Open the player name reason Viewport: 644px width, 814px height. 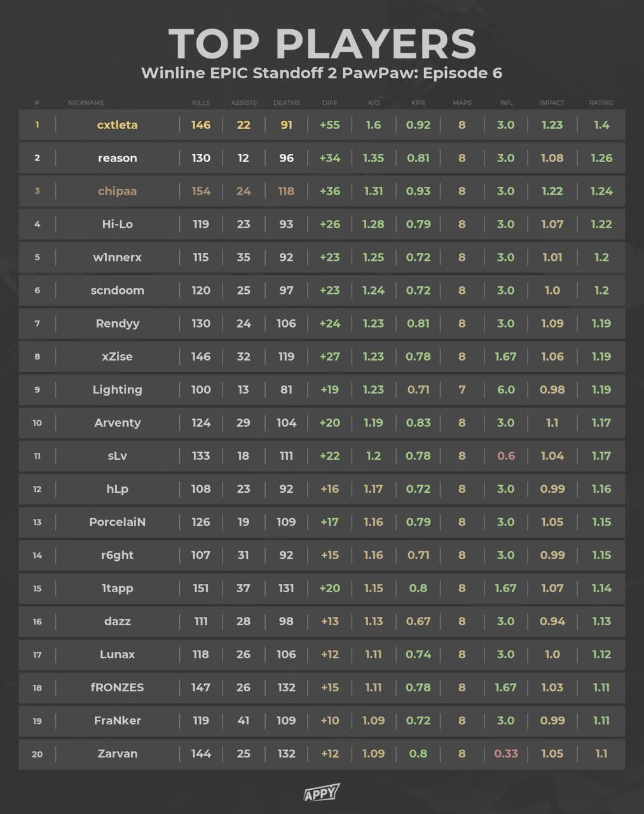[117, 158]
